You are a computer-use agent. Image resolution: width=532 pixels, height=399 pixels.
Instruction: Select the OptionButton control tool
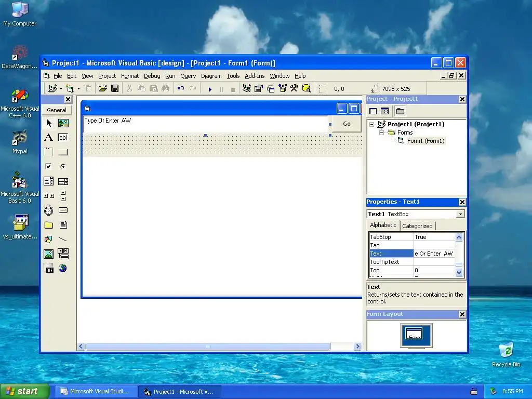pyautogui.click(x=63, y=166)
